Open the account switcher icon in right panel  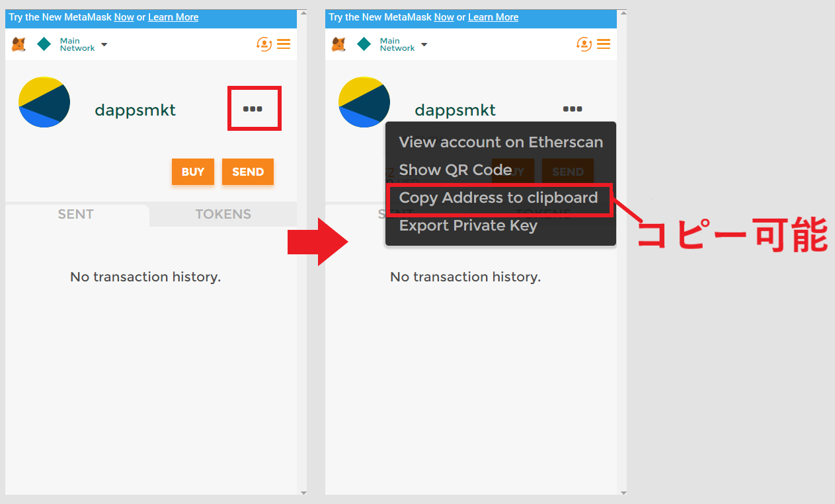(584, 44)
